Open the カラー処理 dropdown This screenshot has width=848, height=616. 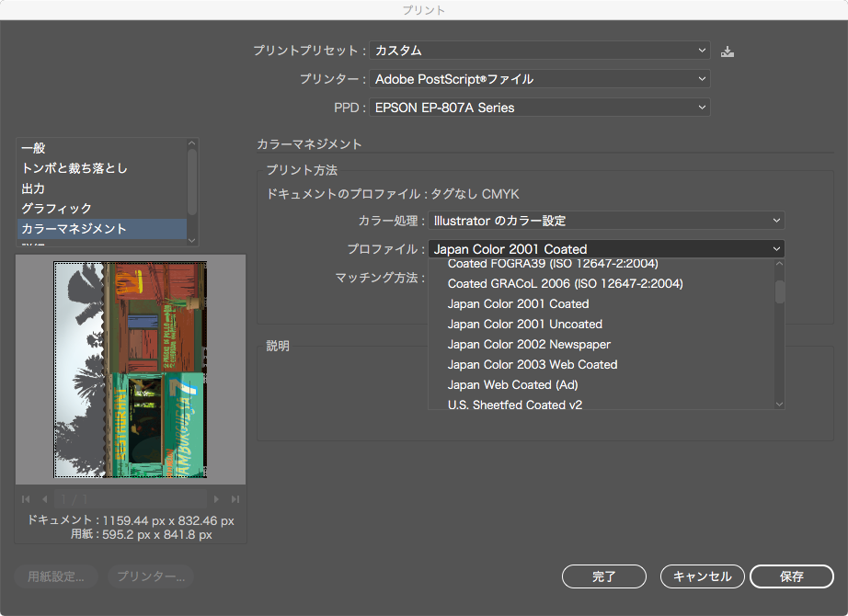coord(605,221)
